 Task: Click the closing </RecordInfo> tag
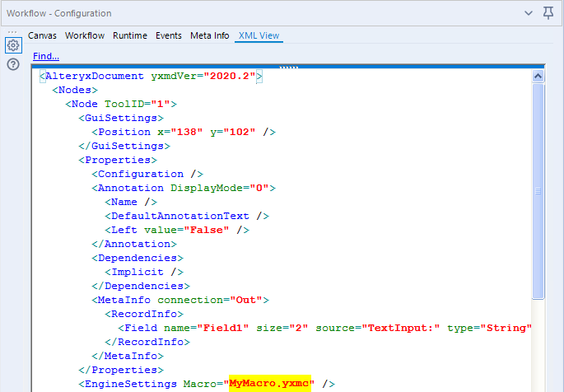[147, 343]
